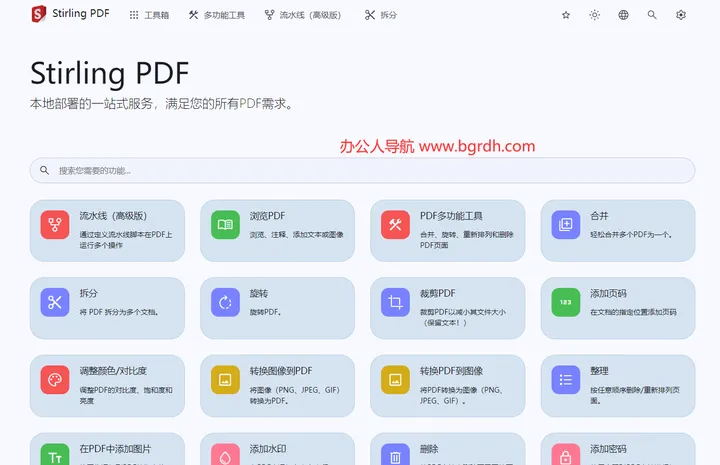Open the 转换PDF到图像 card
This screenshot has width=720, height=465.
tap(448, 386)
